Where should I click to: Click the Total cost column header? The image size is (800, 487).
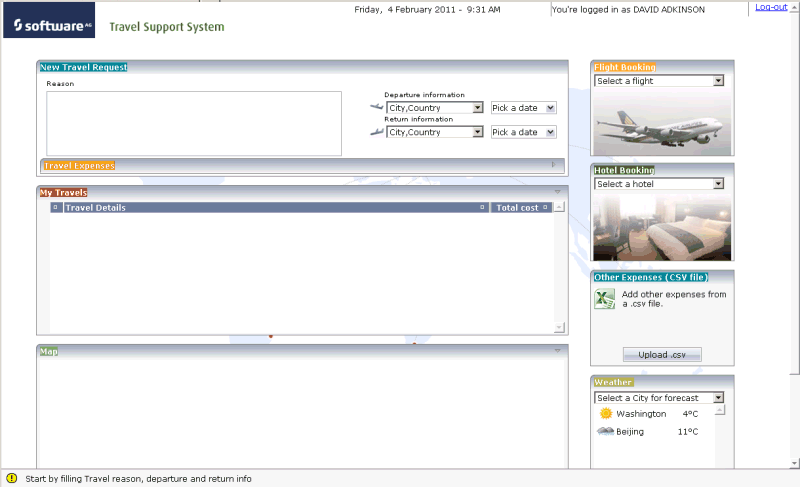tap(520, 208)
